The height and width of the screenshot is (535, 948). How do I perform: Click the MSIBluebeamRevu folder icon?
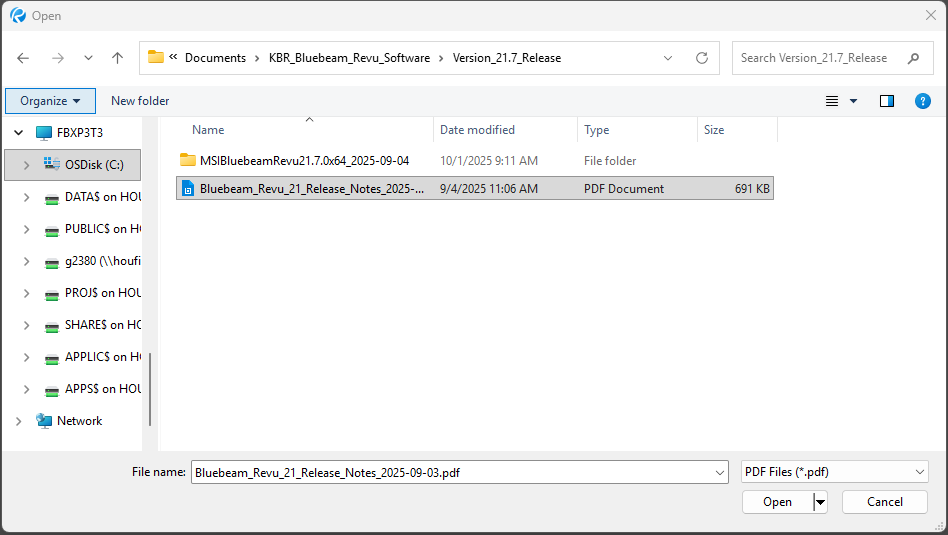click(188, 160)
